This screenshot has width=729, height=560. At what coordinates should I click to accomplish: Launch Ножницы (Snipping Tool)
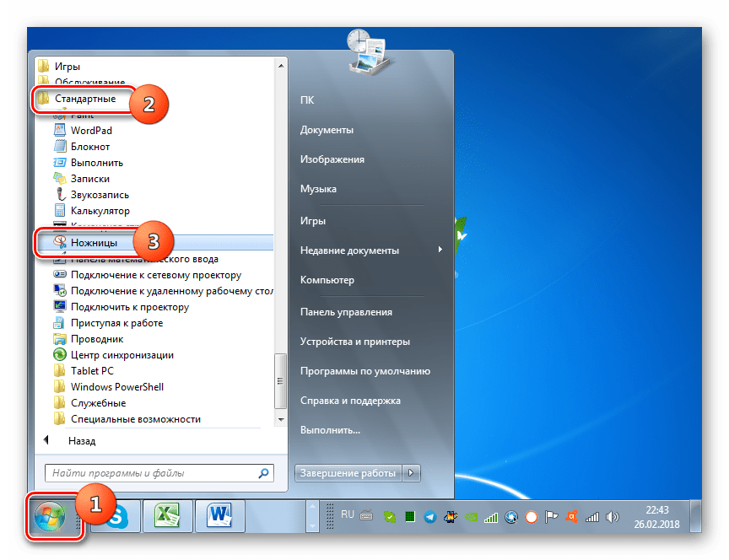coord(94,242)
